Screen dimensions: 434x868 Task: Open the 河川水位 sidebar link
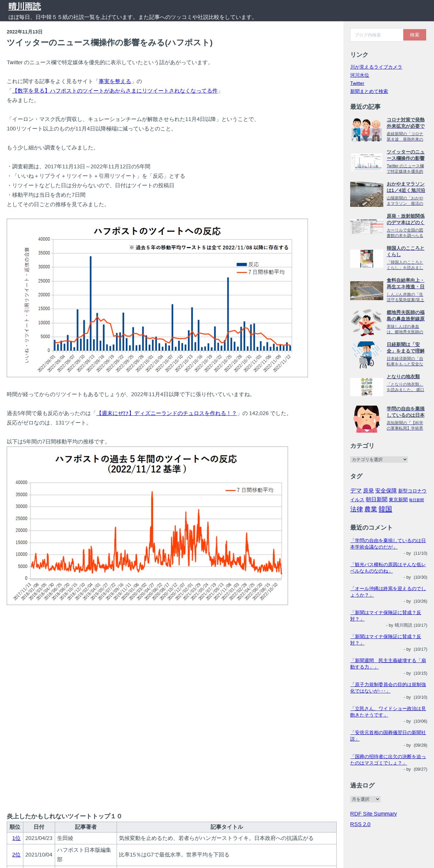click(360, 75)
